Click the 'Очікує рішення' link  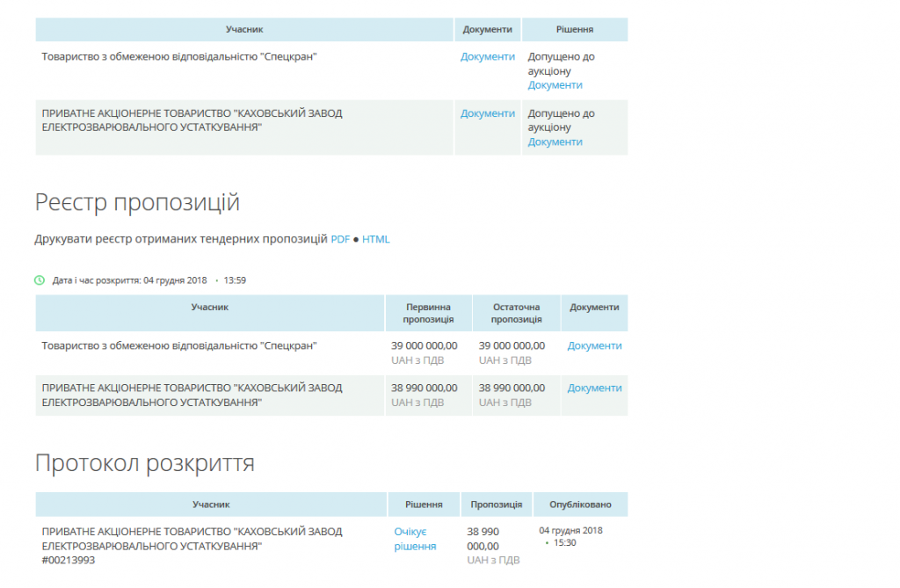point(415,539)
